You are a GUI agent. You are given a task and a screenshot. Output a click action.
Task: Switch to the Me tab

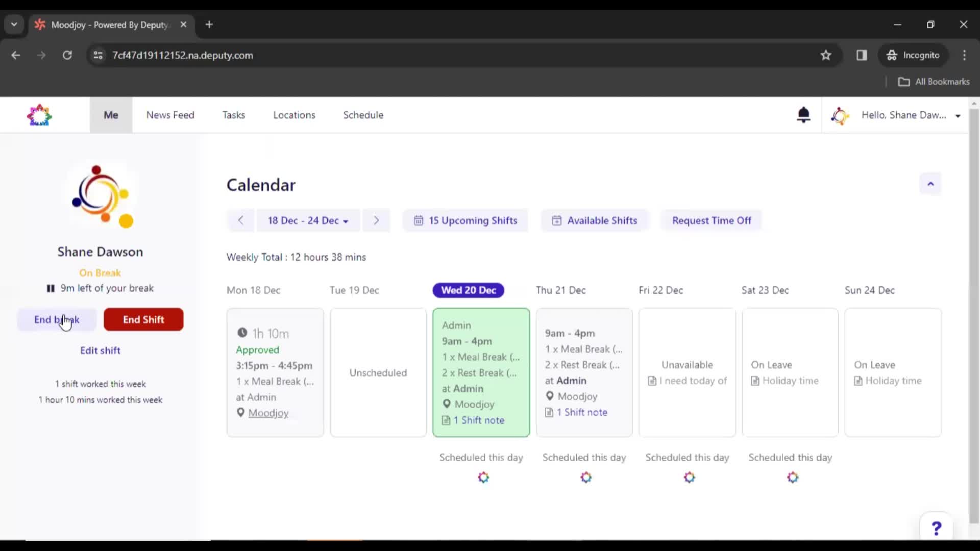pyautogui.click(x=111, y=115)
